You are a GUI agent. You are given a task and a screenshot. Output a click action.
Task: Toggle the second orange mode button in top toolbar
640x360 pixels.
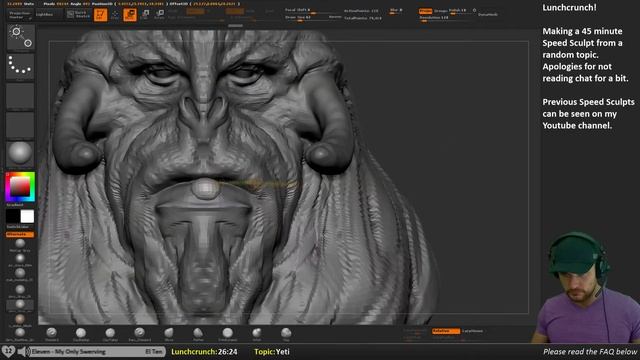coord(130,15)
